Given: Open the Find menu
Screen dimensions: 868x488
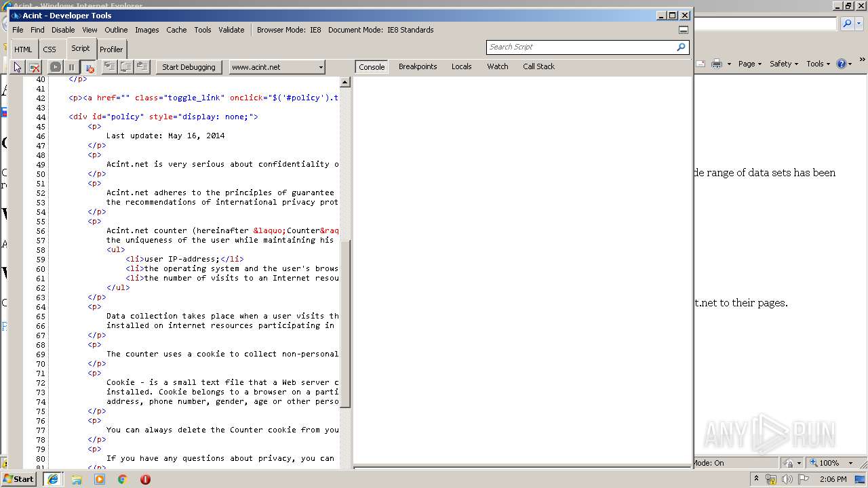Looking at the screenshot, I should click(37, 30).
